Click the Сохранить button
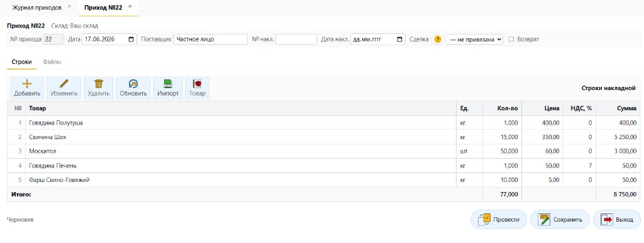The image size is (644, 243). tap(560, 220)
